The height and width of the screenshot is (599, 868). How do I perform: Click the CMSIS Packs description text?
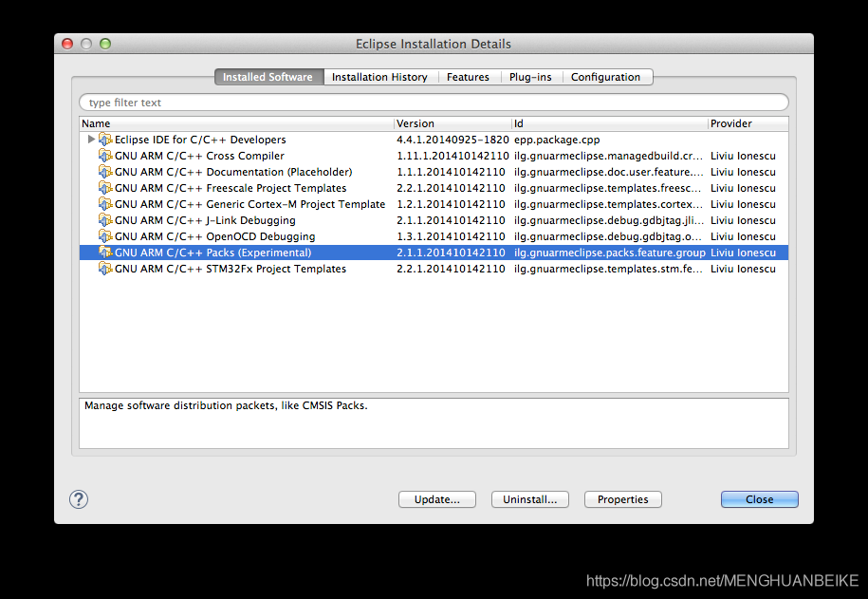[226, 405]
